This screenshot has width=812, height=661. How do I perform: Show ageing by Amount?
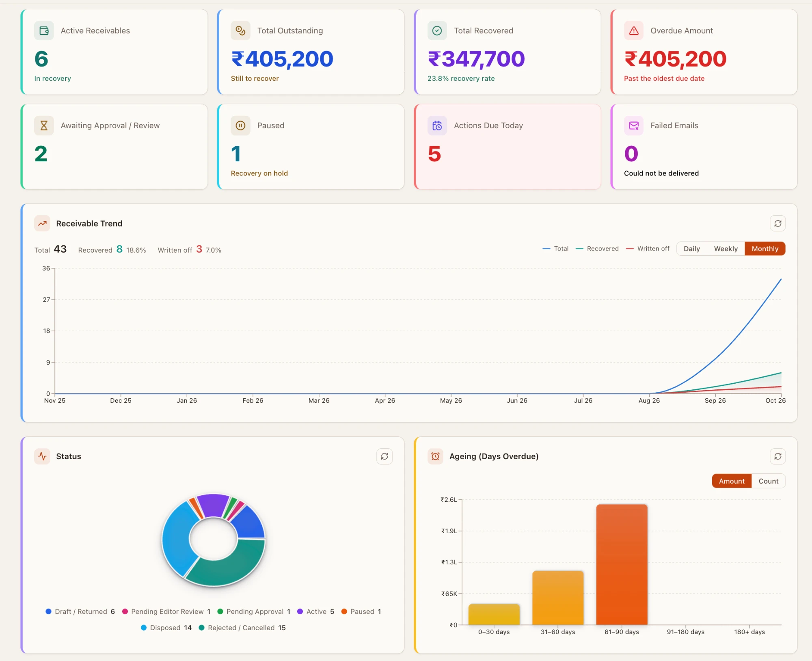coord(732,481)
